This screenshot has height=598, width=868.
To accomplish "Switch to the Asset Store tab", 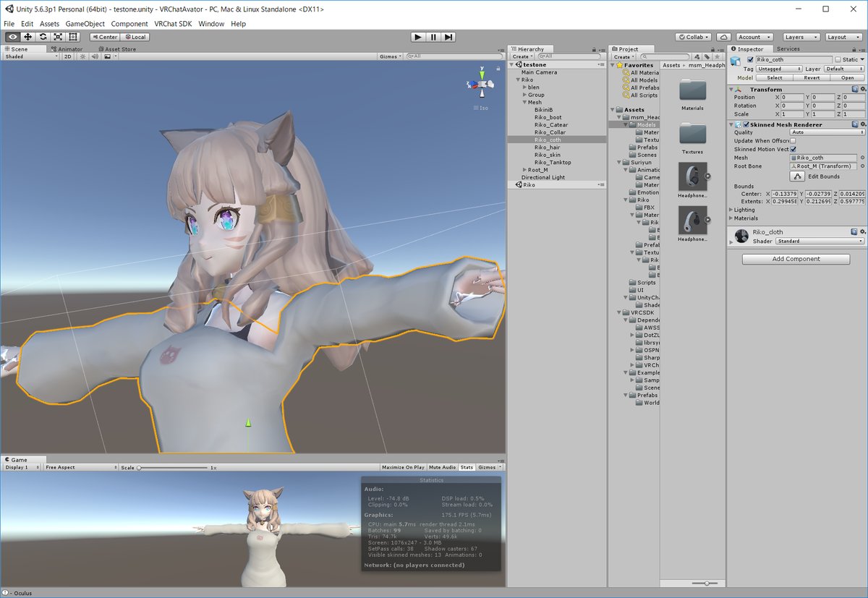I will [x=116, y=49].
